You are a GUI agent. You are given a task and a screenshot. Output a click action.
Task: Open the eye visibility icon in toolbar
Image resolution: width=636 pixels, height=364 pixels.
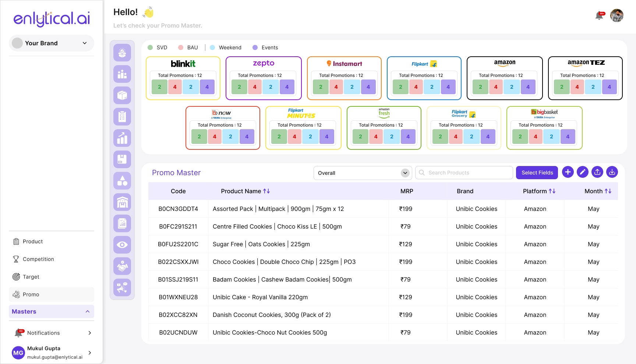(x=122, y=245)
